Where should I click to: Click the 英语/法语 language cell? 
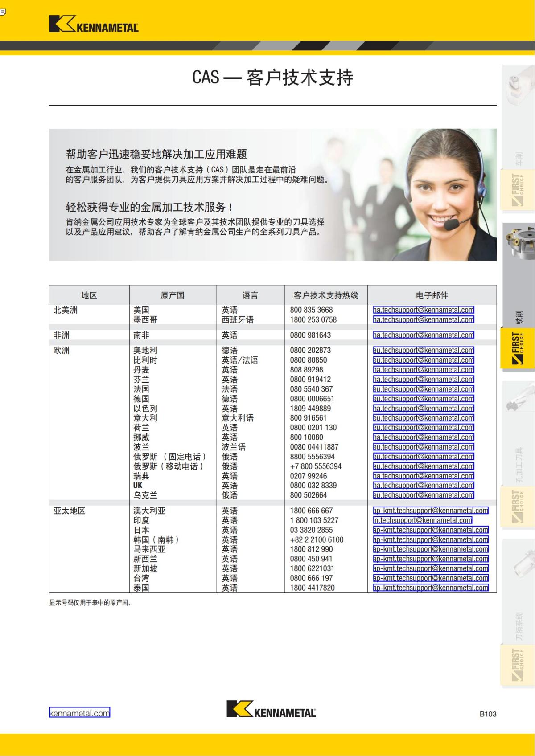tap(240, 360)
